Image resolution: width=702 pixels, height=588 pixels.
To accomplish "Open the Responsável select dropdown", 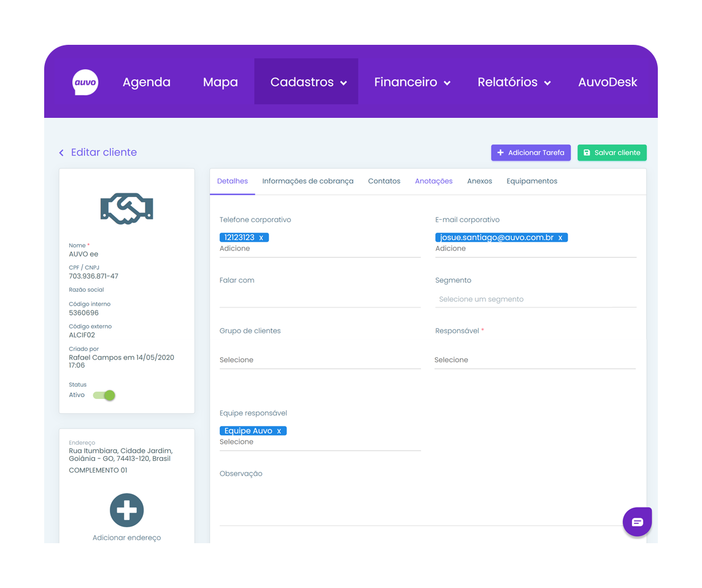I will 534,360.
